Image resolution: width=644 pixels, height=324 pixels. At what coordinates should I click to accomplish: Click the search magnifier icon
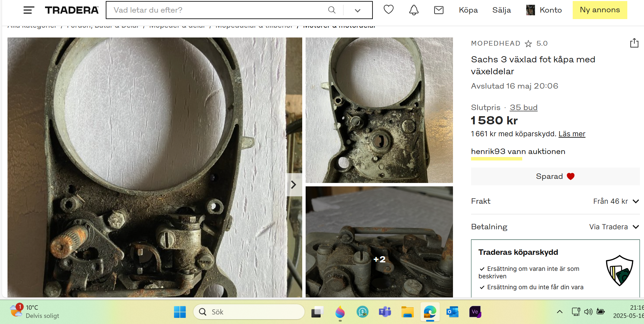pos(332,10)
